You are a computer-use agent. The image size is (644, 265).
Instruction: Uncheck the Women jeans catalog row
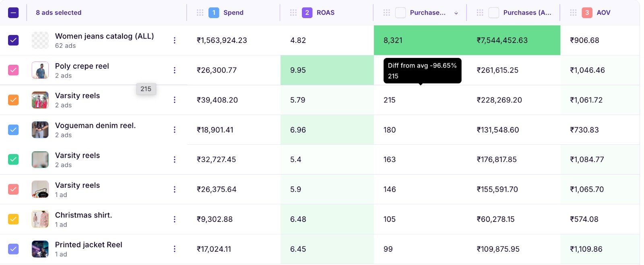point(13,40)
